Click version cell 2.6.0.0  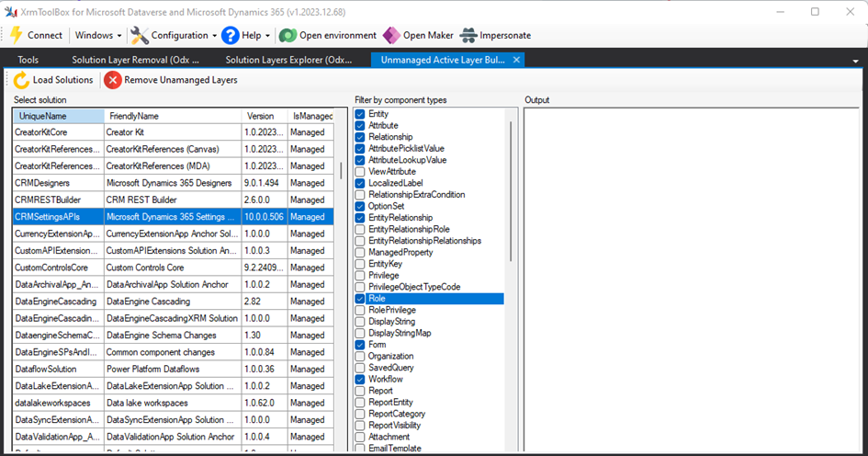coord(265,200)
